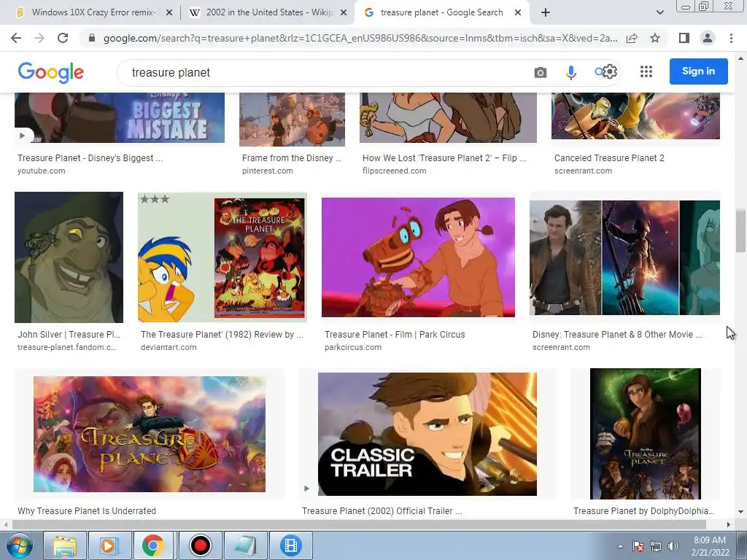The width and height of the screenshot is (747, 560).
Task: Open Action Center flag tray icon
Action: click(x=638, y=546)
